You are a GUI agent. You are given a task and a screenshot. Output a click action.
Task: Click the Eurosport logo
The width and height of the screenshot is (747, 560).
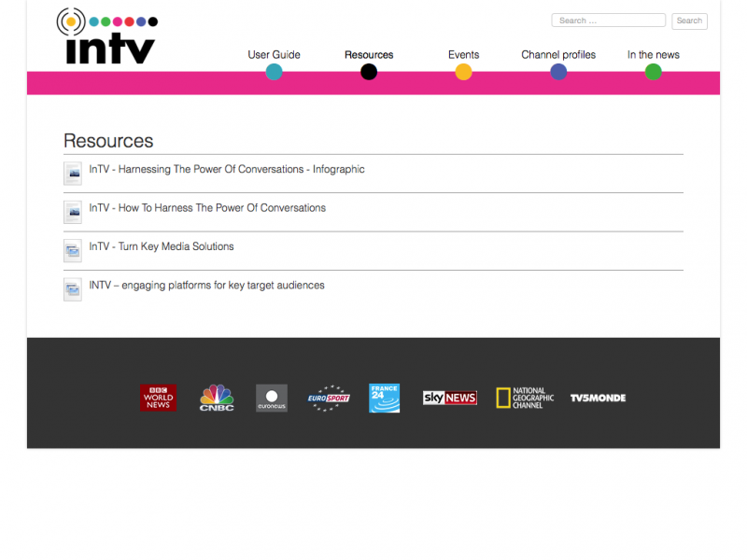329,399
